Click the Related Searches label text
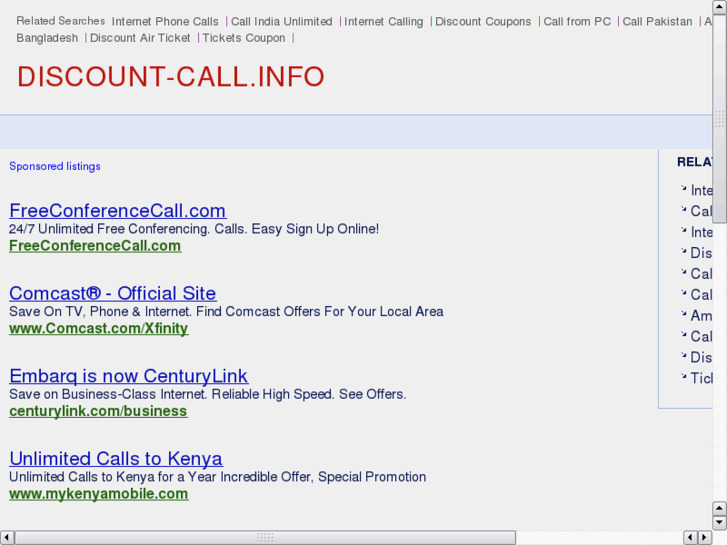727x545 pixels. [x=61, y=21]
